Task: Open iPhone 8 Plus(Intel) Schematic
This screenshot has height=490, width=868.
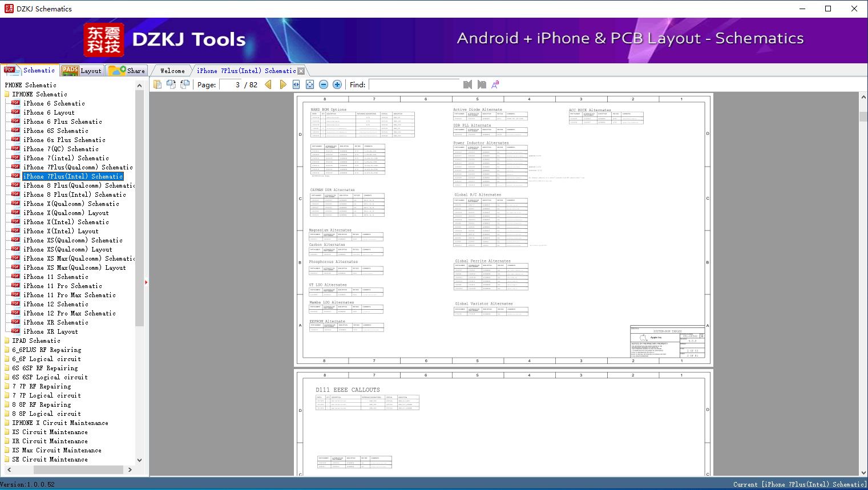Action: (x=74, y=195)
